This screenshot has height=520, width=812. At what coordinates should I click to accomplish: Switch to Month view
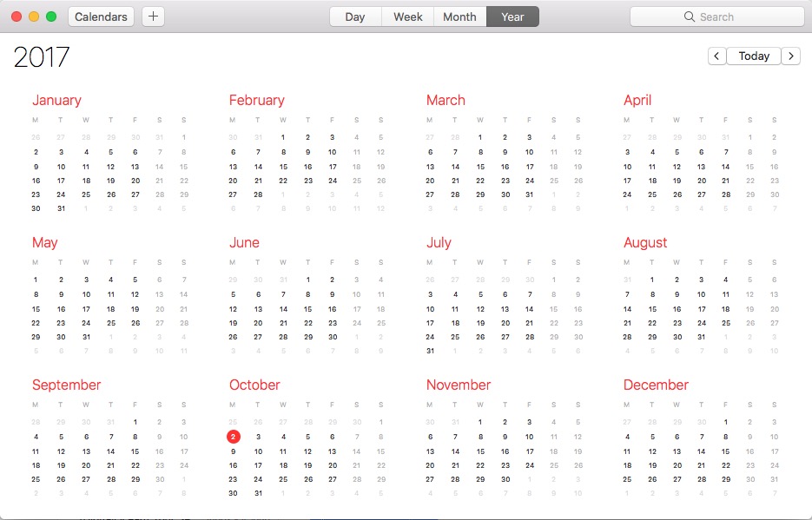pyautogui.click(x=459, y=16)
